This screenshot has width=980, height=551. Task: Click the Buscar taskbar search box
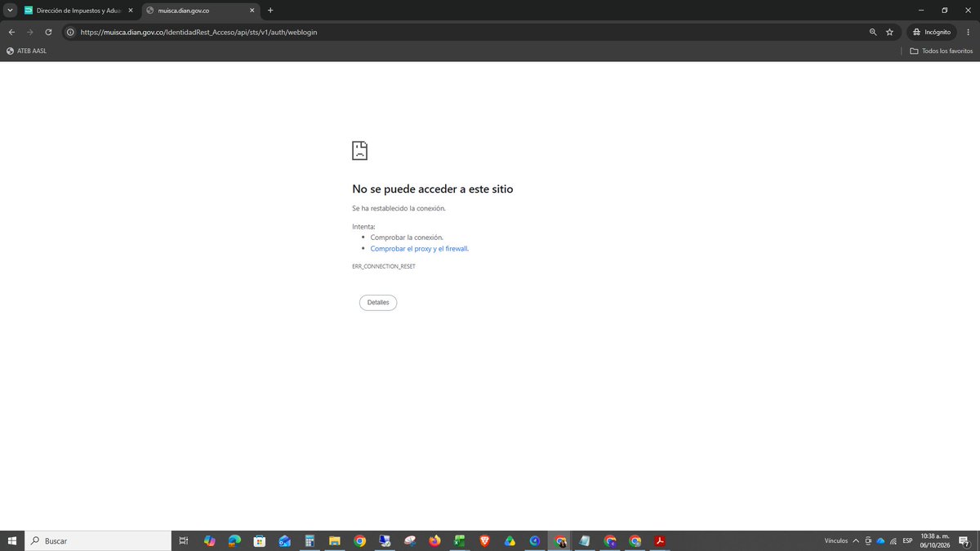coord(98,540)
